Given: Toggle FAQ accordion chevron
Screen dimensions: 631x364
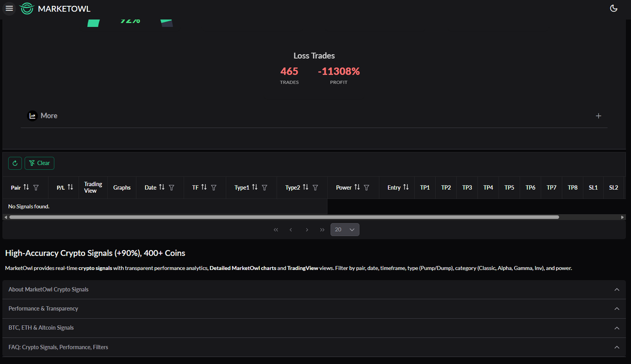Looking at the screenshot, I should pyautogui.click(x=617, y=347).
